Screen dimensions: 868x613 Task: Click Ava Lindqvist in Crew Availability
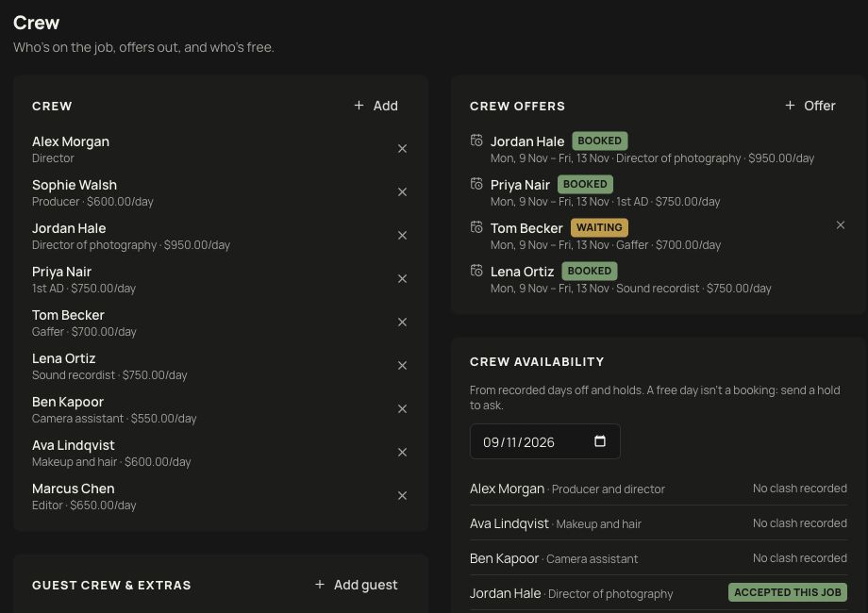point(509,523)
